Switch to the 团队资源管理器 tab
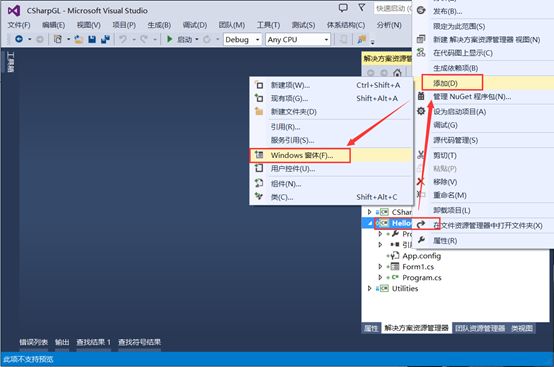 coord(480,328)
